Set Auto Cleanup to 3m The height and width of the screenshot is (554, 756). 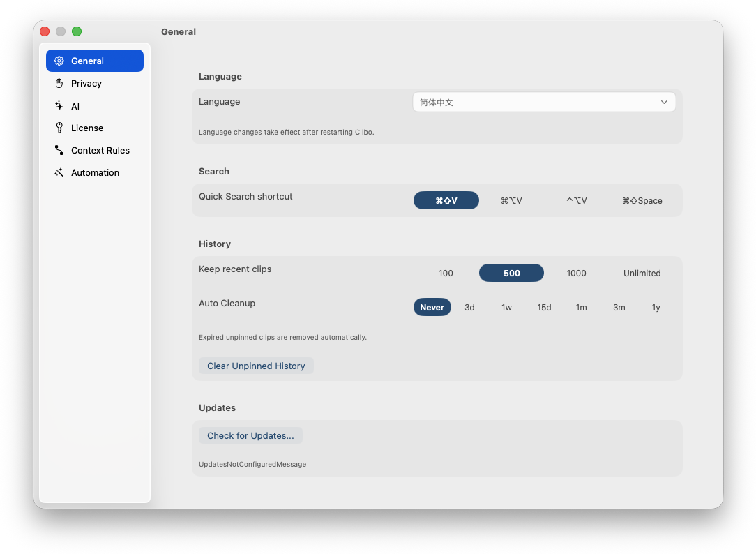click(x=619, y=307)
